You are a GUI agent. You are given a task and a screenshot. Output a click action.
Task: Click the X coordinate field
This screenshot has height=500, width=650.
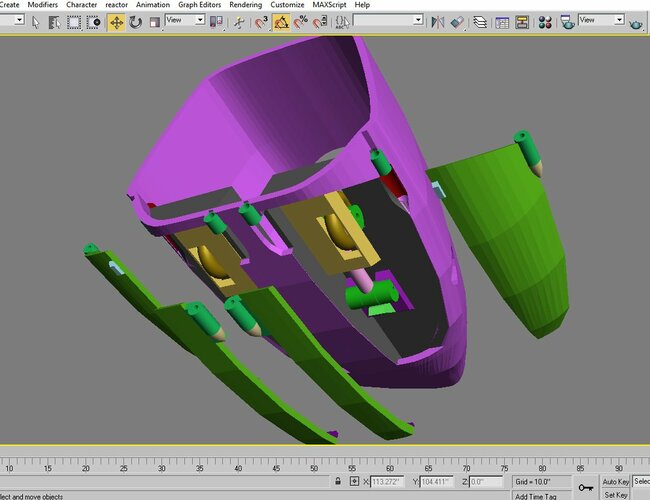pyautogui.click(x=387, y=482)
